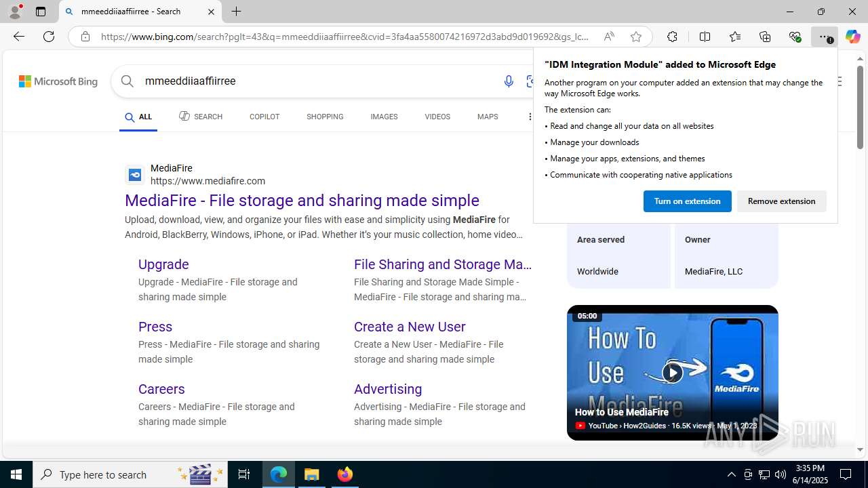Open Task View on taskbar
Screen dimensions: 868x488
pyautogui.click(x=244, y=474)
